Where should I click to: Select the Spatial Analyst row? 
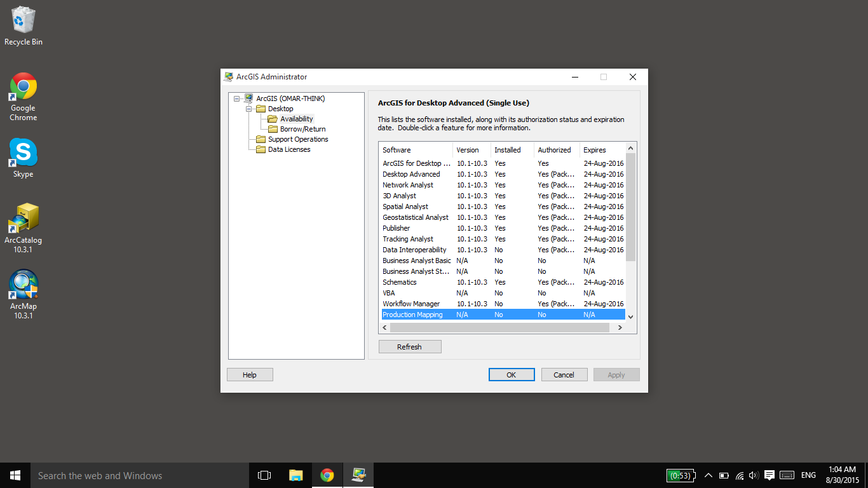click(503, 207)
